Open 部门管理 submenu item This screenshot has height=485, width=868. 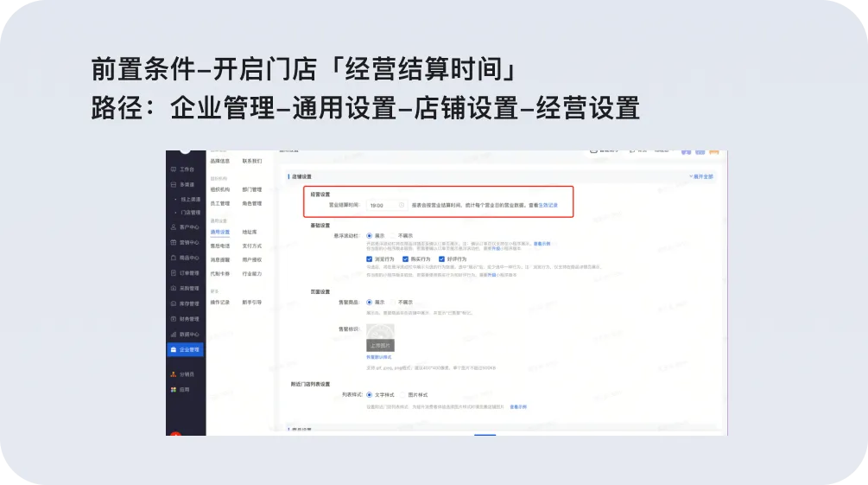tap(252, 189)
